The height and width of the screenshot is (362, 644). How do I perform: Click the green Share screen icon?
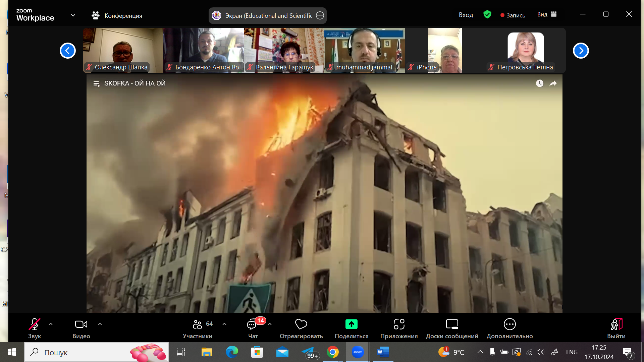(x=351, y=324)
